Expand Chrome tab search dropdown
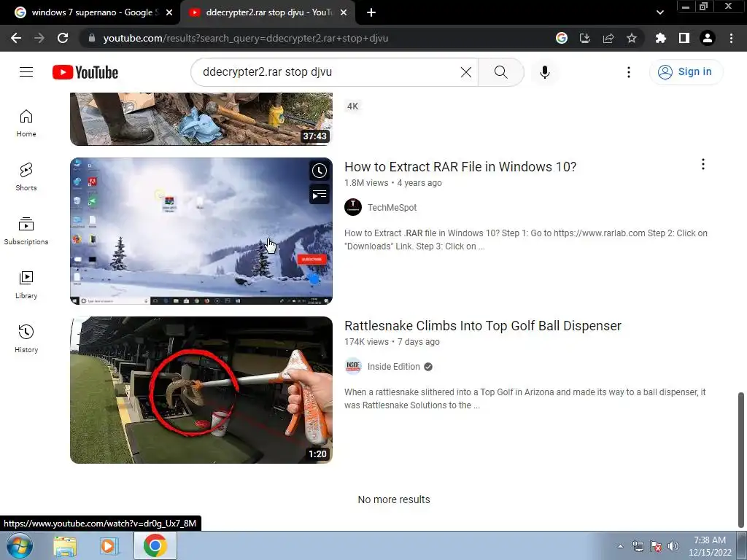 (x=659, y=12)
